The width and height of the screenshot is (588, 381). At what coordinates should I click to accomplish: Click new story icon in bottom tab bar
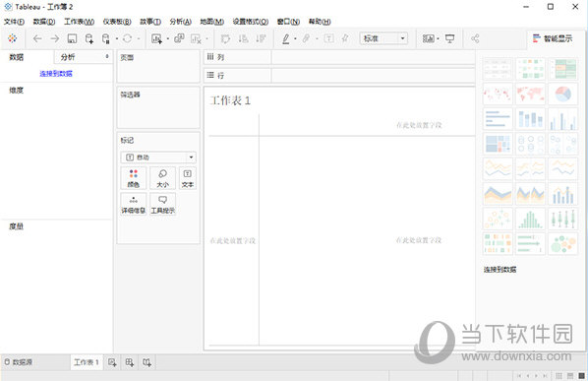point(147,362)
